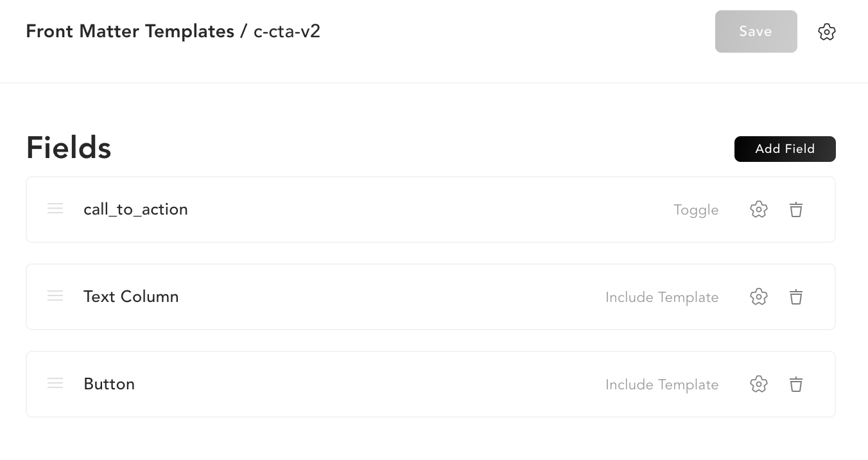Select the Text Column field name

(131, 297)
